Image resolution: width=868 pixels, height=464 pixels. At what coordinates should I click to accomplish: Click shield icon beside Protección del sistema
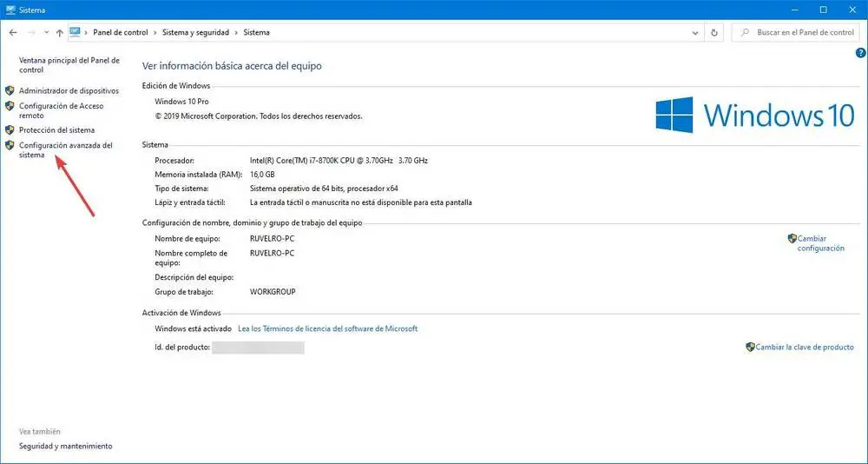(x=10, y=130)
